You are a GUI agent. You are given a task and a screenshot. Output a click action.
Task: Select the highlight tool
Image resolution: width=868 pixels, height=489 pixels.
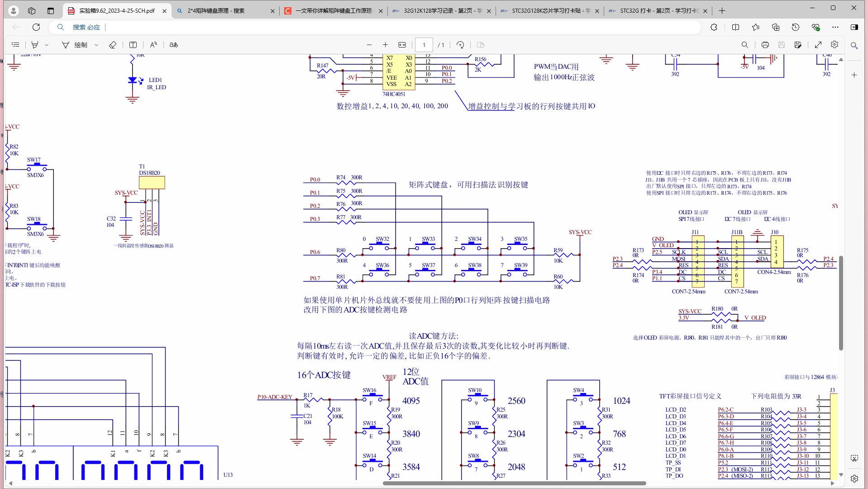35,45
